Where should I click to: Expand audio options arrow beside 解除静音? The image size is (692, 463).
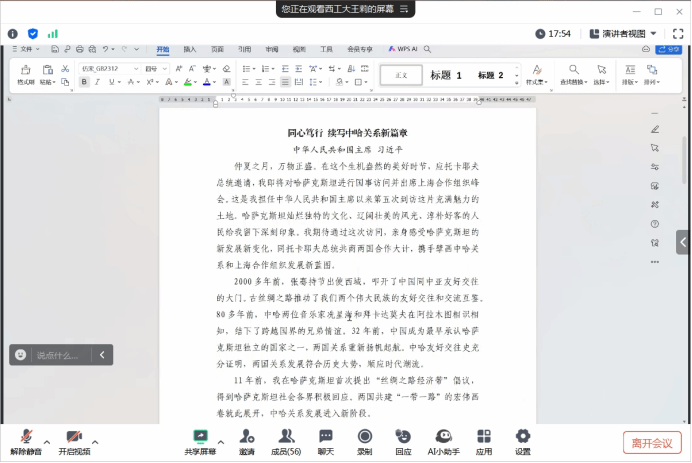pyautogui.click(x=46, y=440)
